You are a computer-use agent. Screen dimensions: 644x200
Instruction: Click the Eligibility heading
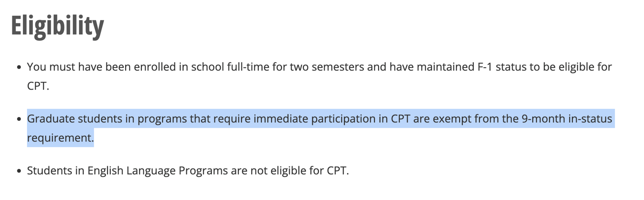[x=57, y=27]
